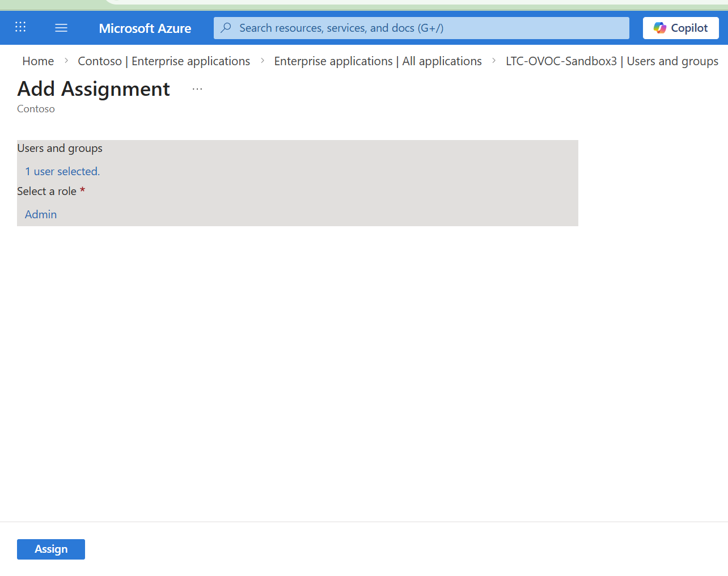Click the Contoso subtitle text
728x576 pixels.
(36, 109)
